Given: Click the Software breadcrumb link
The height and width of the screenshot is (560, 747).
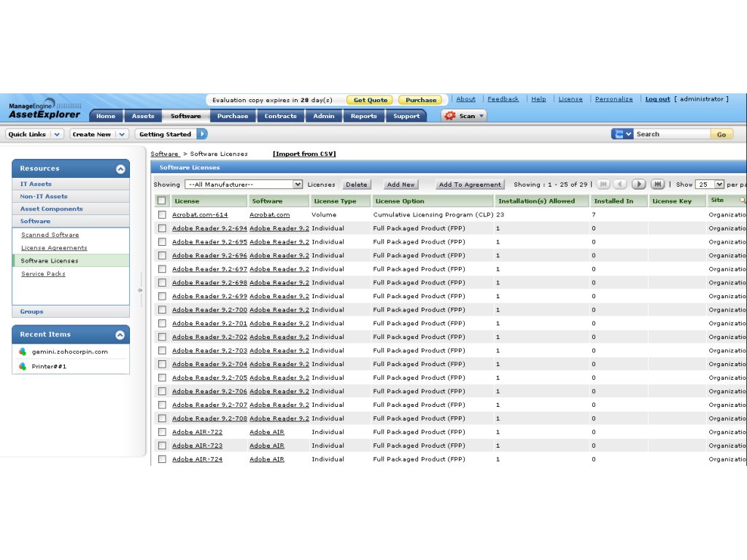Looking at the screenshot, I should coord(165,154).
